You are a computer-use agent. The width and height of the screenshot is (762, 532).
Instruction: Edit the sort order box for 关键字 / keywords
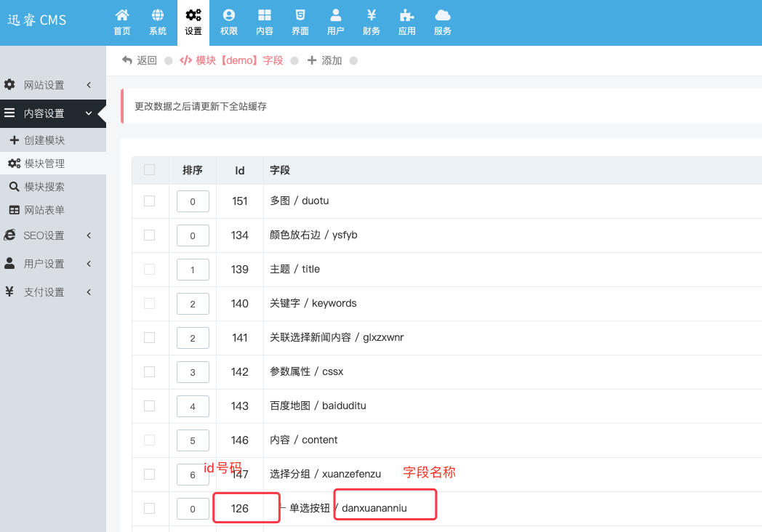click(193, 304)
